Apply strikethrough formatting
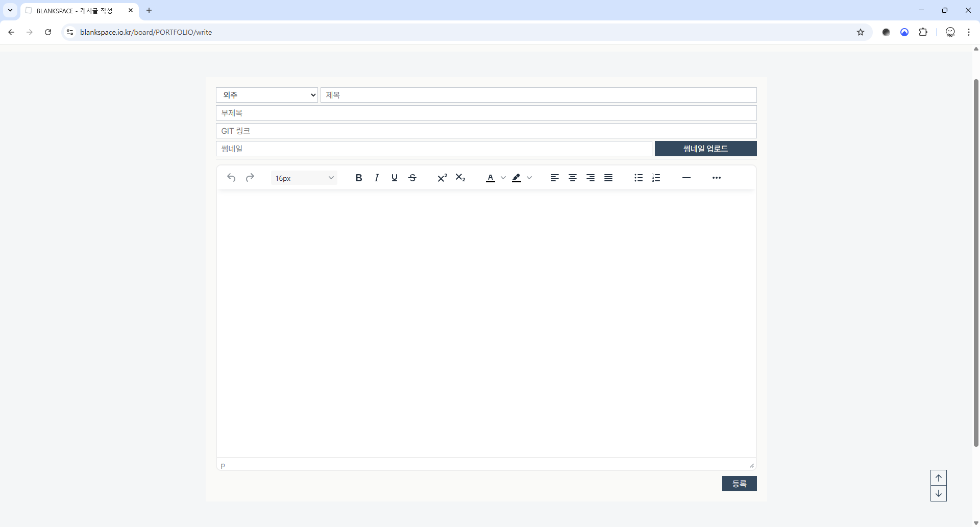Screen dimensions: 980x527 tap(412, 178)
